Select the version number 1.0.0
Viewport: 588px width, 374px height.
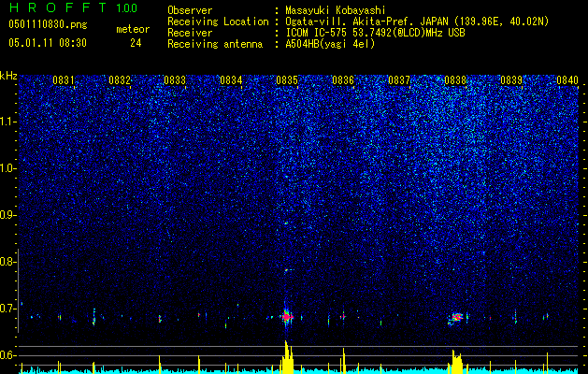coord(126,7)
